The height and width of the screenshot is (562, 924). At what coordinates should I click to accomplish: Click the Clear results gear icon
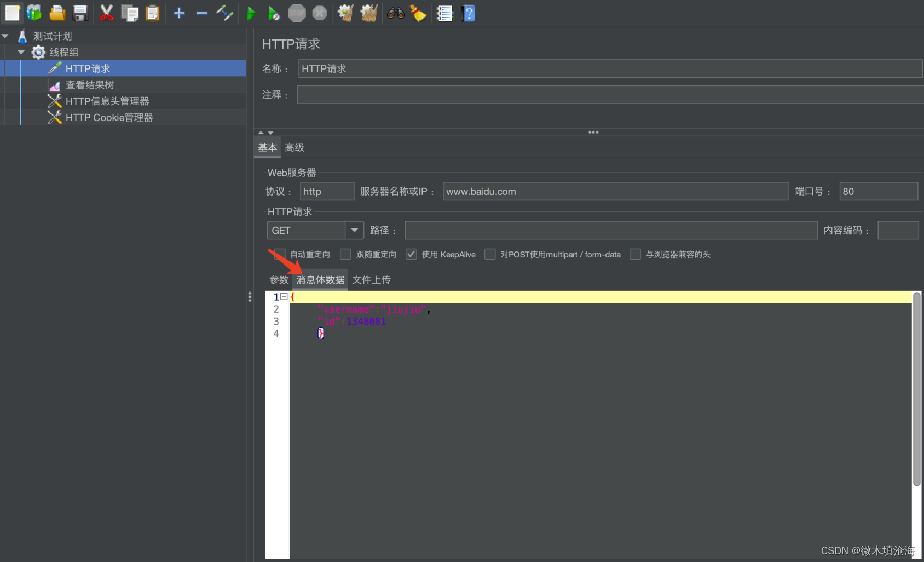point(345,13)
